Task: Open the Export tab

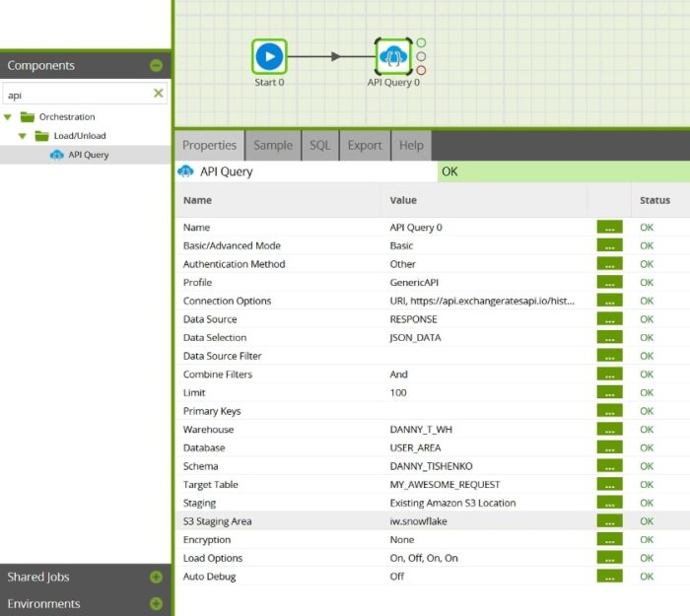Action: (365, 145)
